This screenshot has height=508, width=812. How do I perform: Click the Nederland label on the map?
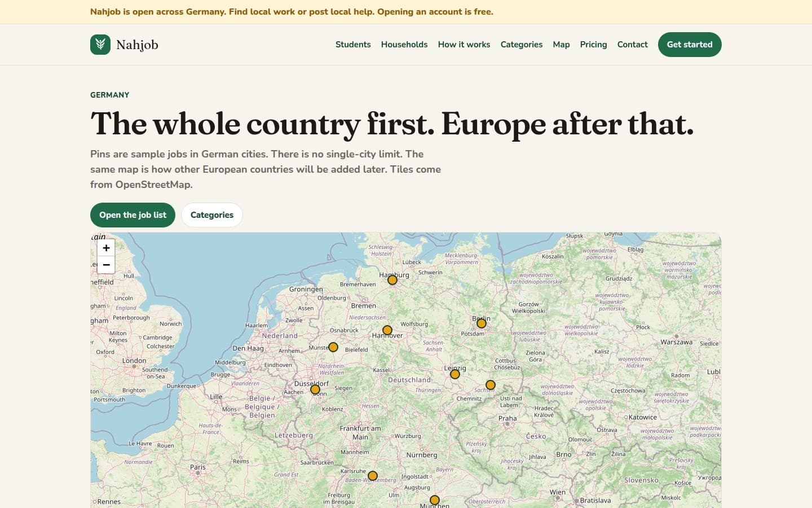pyautogui.click(x=280, y=335)
